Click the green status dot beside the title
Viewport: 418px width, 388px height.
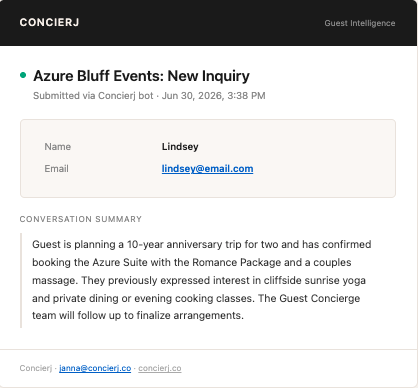[23, 75]
